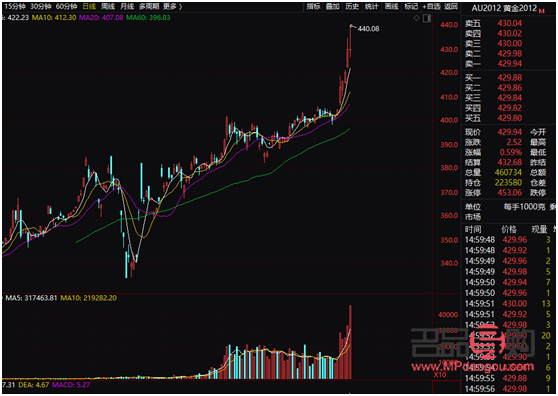The image size is (558, 396).
Task: Select the 日线 daily chart tab
Action: (x=89, y=7)
